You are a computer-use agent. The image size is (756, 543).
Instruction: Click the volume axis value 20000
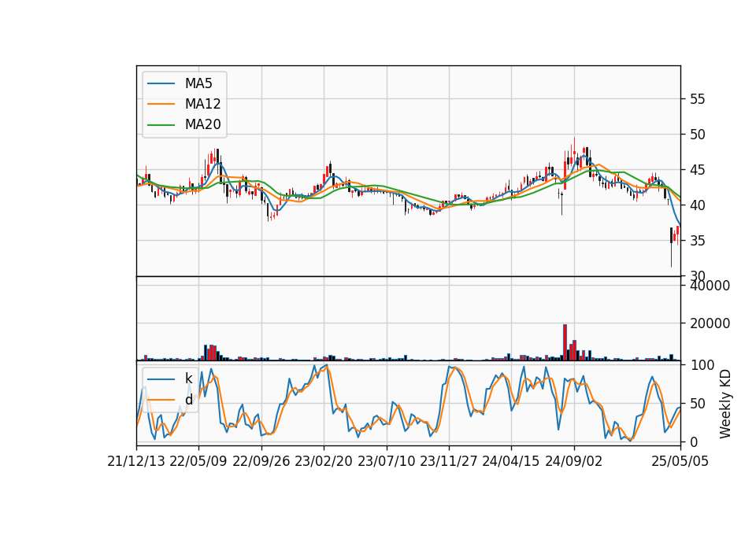(710, 323)
